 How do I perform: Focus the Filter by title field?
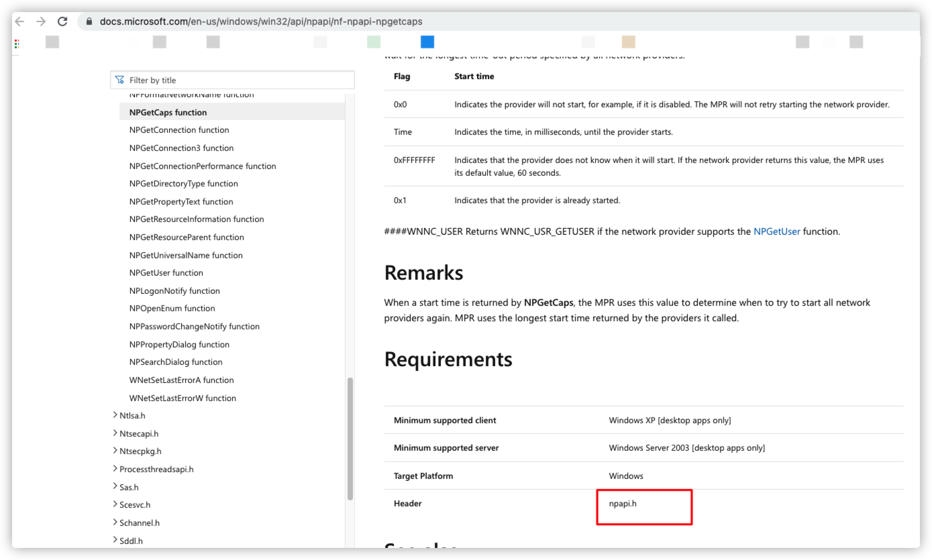click(232, 80)
